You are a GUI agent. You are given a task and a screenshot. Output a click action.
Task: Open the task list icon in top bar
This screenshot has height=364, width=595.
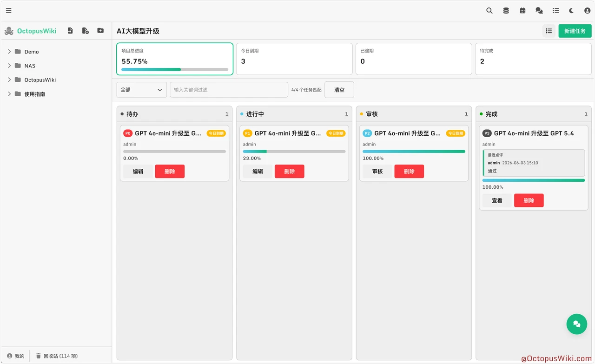tap(555, 11)
